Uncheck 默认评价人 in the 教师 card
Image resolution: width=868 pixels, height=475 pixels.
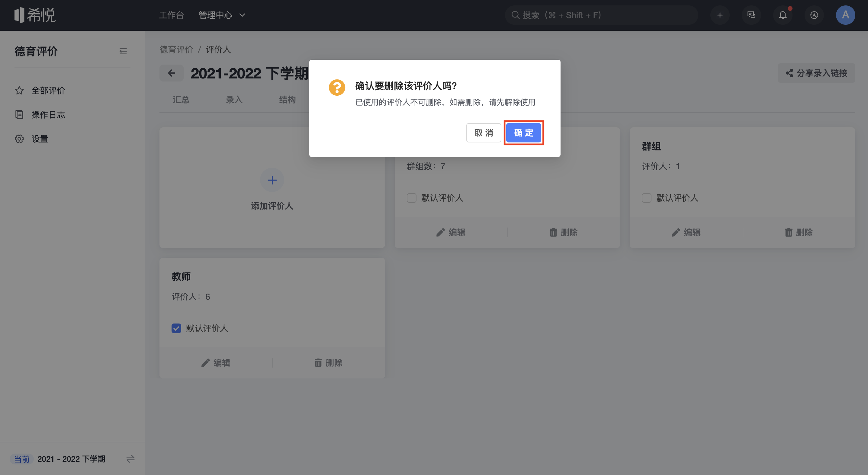176,328
